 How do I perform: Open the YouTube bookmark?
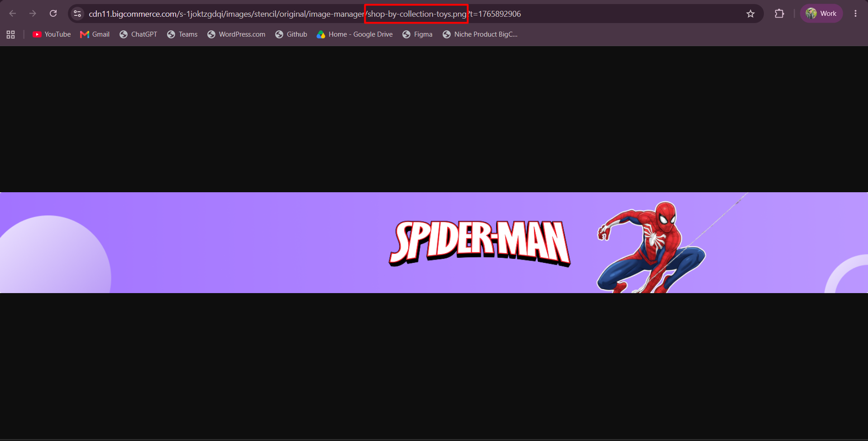point(52,34)
